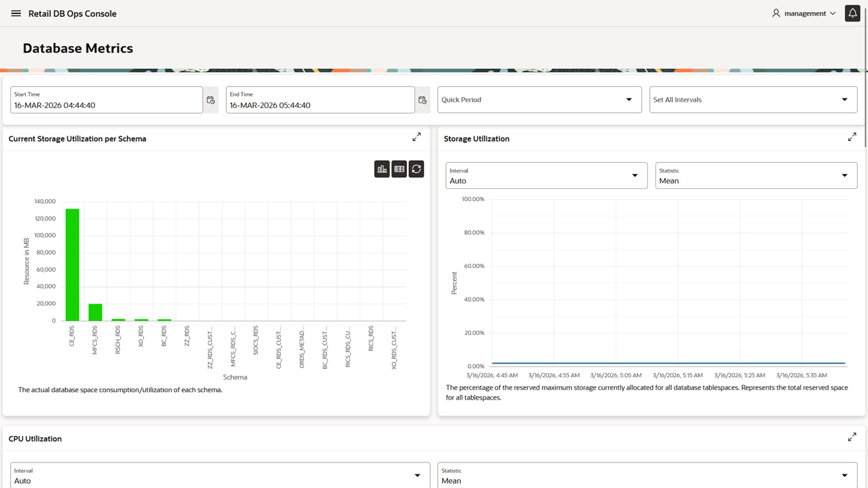Click the SIOCS_RDS schema axis label
The width and height of the screenshot is (868, 488).
click(x=256, y=341)
